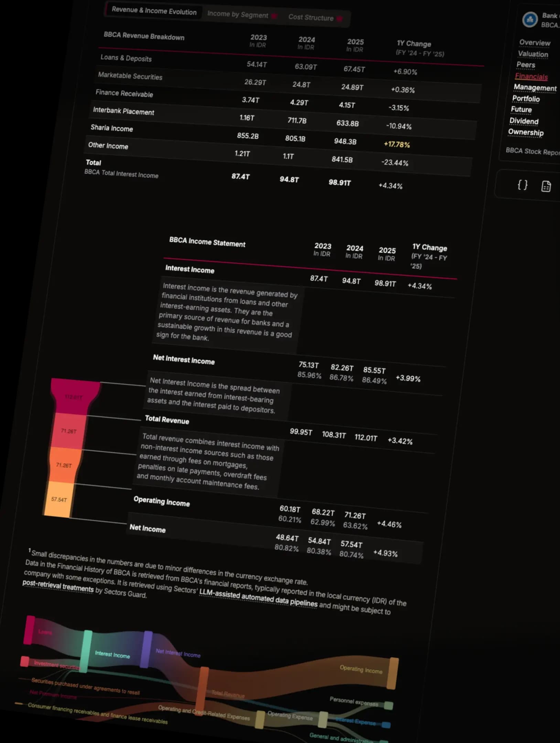The width and height of the screenshot is (560, 743).
Task: Navigate to Management section
Action: (x=535, y=88)
